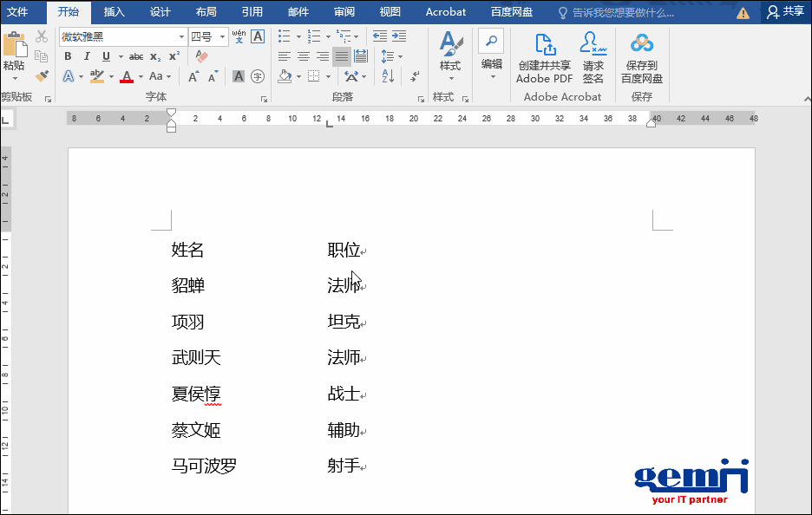The height and width of the screenshot is (515, 812).
Task: Click the 共享 share button
Action: [786, 12]
